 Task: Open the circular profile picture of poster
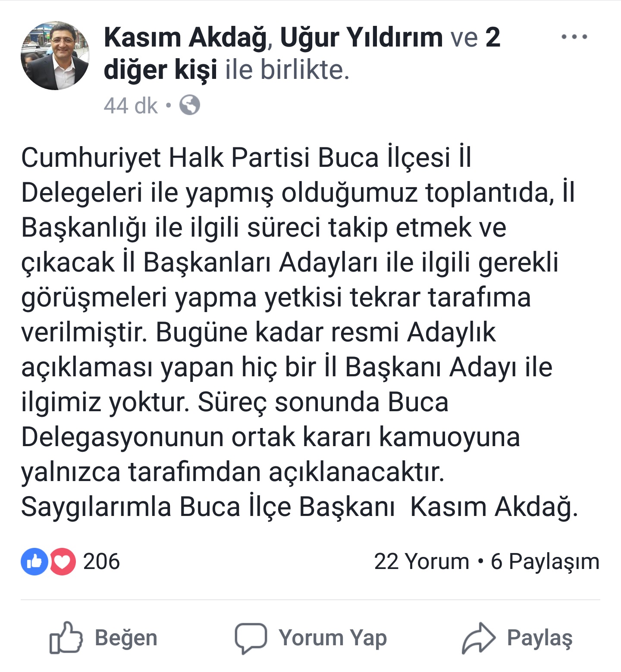point(55,56)
